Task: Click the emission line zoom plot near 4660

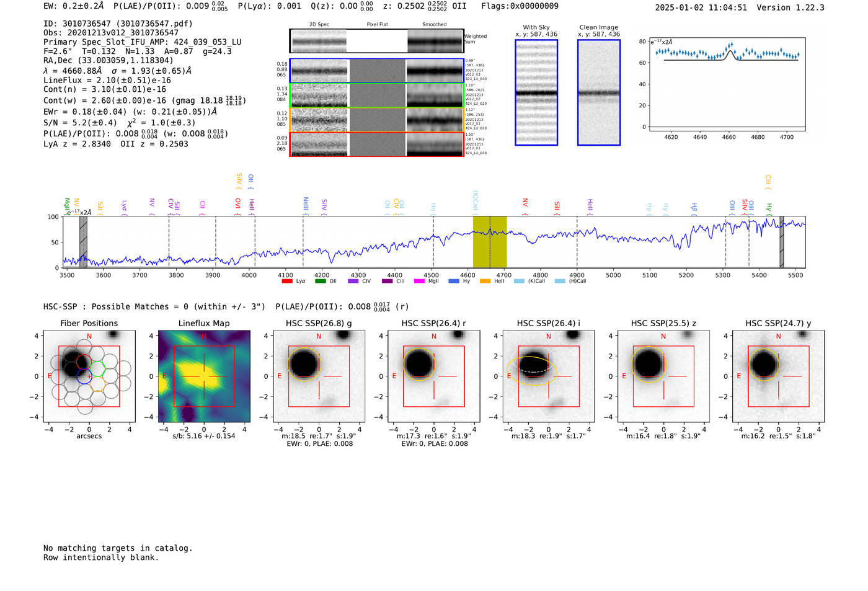Action: pos(727,84)
